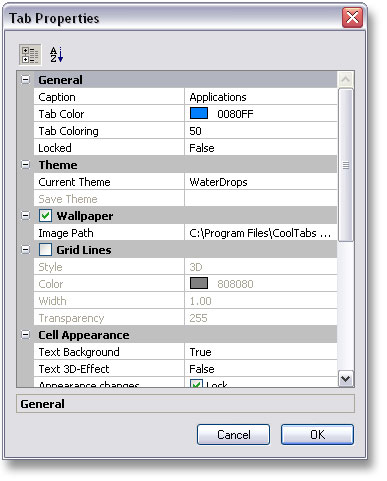Image resolution: width=387 pixels, height=481 pixels.
Task: Click the Cell Appearance header text
Action: (x=84, y=335)
